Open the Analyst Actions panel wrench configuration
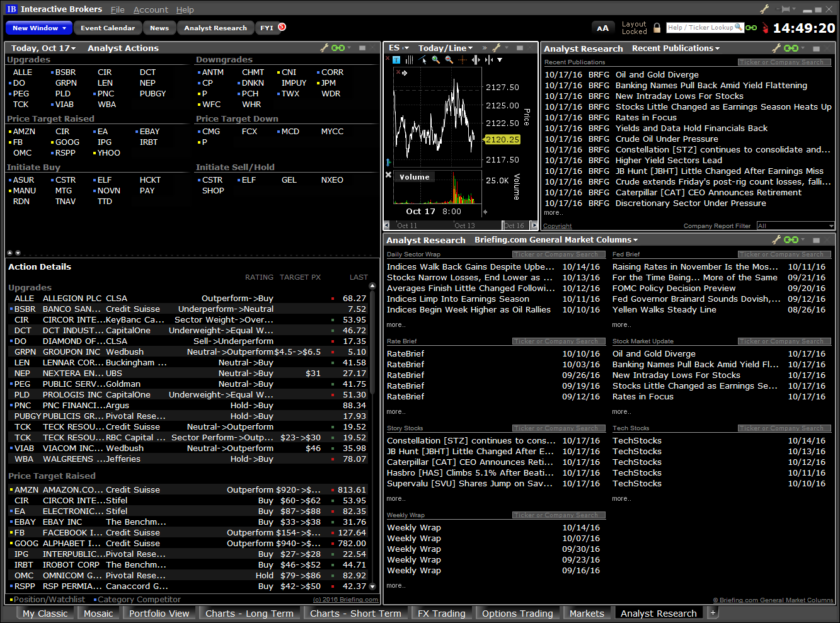840x623 pixels. (325, 48)
